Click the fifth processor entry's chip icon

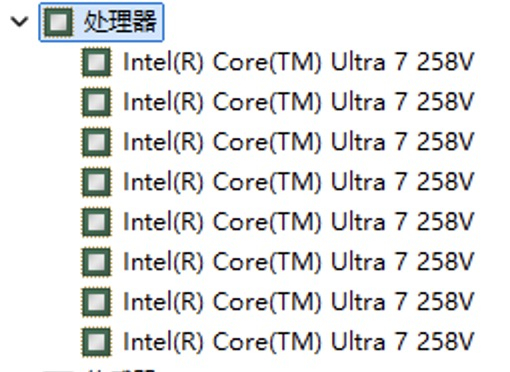pyautogui.click(x=96, y=222)
